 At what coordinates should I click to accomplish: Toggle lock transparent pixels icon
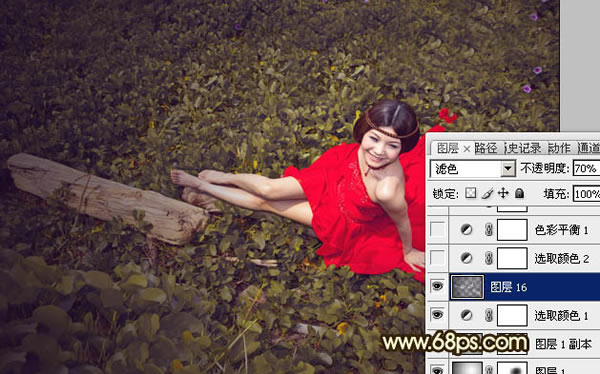click(470, 193)
